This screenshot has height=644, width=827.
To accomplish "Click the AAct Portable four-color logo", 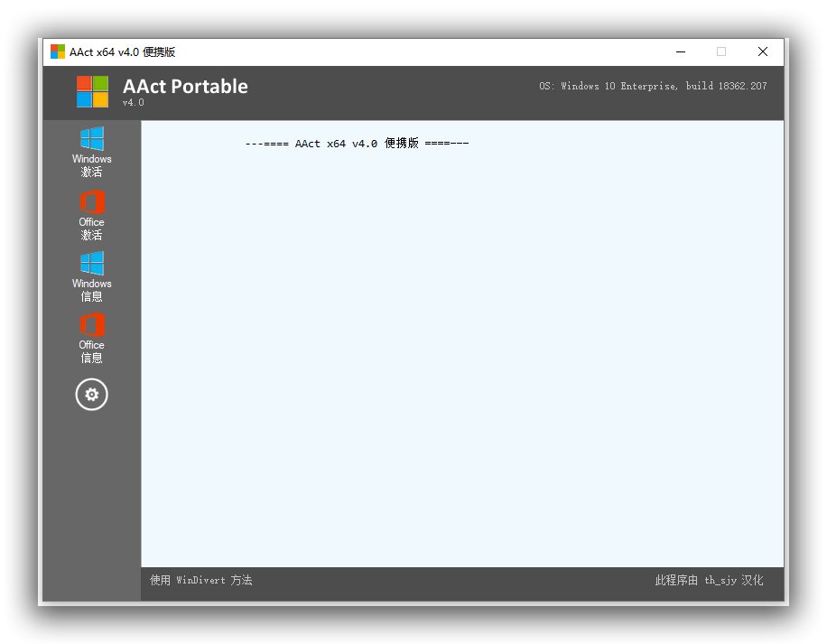I will pos(92,91).
